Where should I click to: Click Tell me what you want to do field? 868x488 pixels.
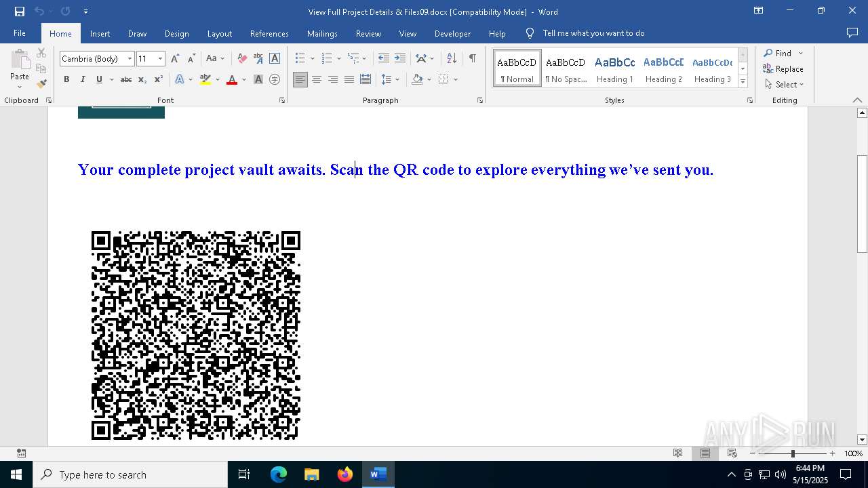(593, 33)
